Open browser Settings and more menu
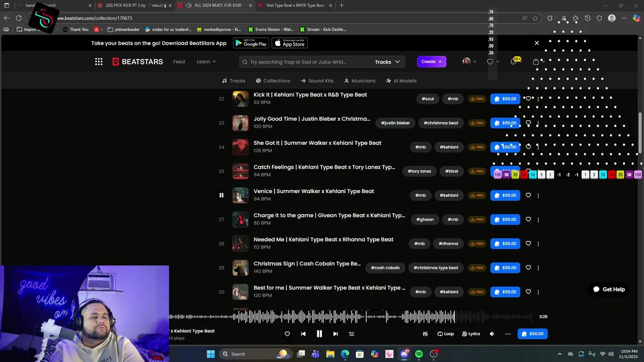The width and height of the screenshot is (644, 362). click(x=624, y=18)
